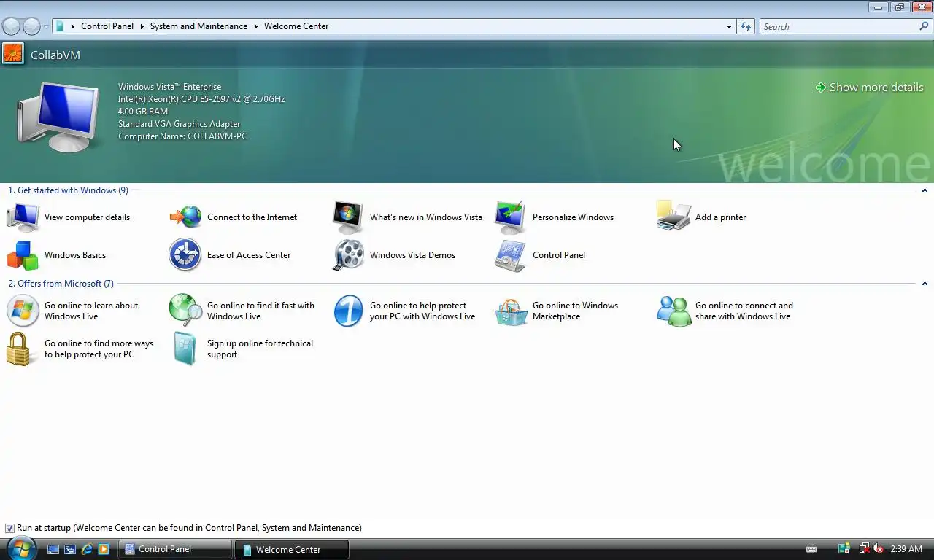This screenshot has width=934, height=560.
Task: Click Show more details link
Action: click(x=869, y=87)
